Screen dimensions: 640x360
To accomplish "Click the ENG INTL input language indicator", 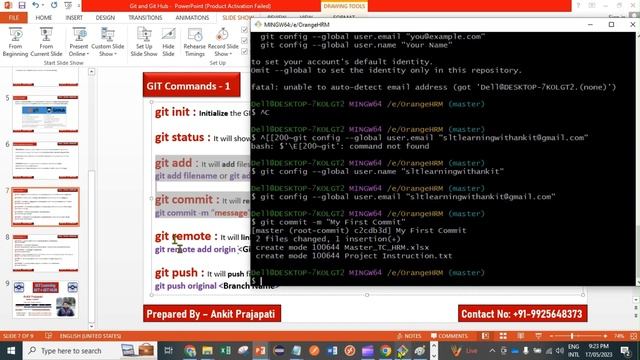I will click(x=573, y=351).
